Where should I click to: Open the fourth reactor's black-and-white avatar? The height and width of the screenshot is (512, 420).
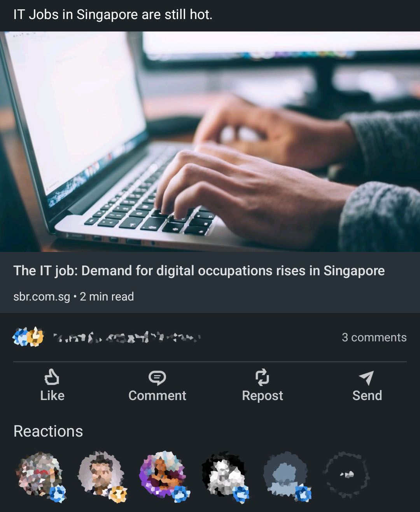pos(224,474)
